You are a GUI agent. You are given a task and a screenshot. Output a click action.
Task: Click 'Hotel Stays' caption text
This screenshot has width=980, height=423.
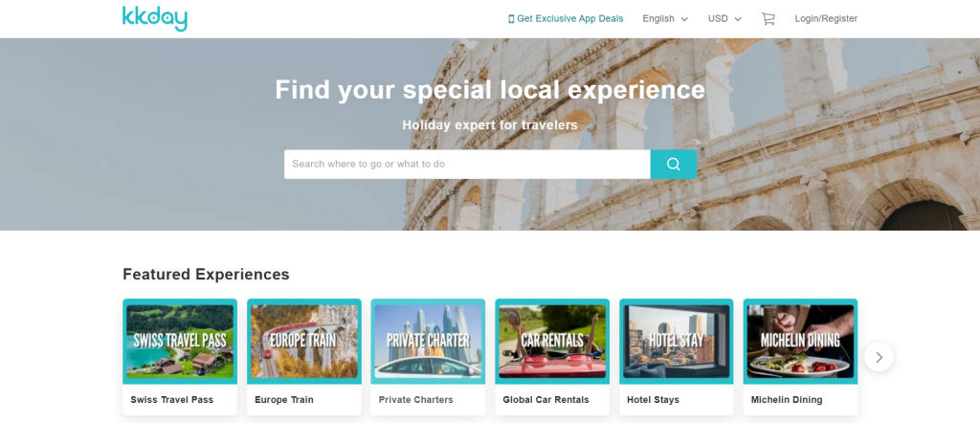tap(653, 400)
